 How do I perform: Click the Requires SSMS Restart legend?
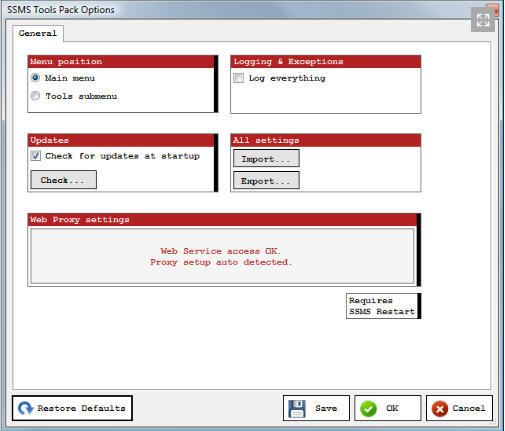click(383, 306)
